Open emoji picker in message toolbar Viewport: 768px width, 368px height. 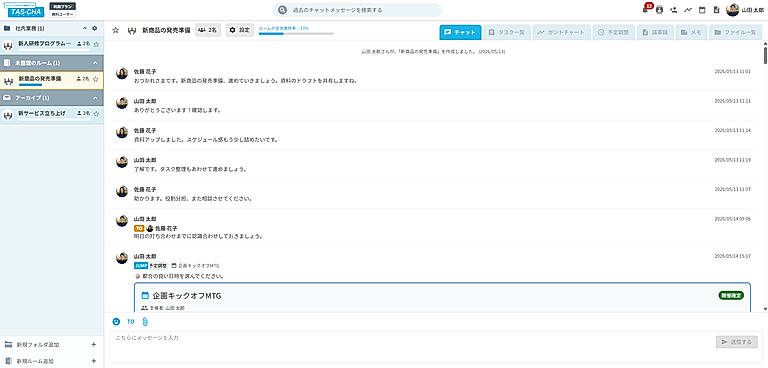pyautogui.click(x=116, y=322)
